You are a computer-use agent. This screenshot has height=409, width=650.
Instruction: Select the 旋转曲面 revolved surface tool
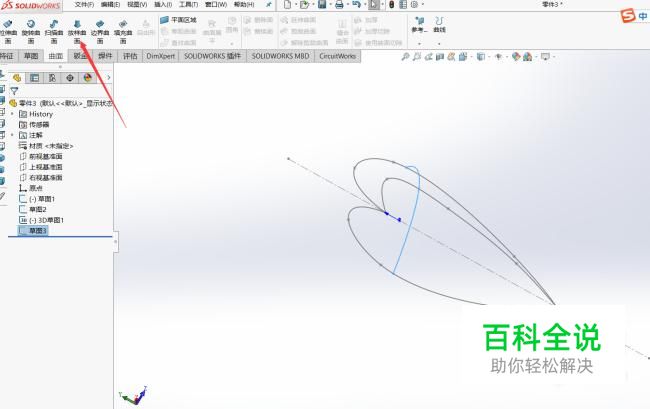pos(31,31)
